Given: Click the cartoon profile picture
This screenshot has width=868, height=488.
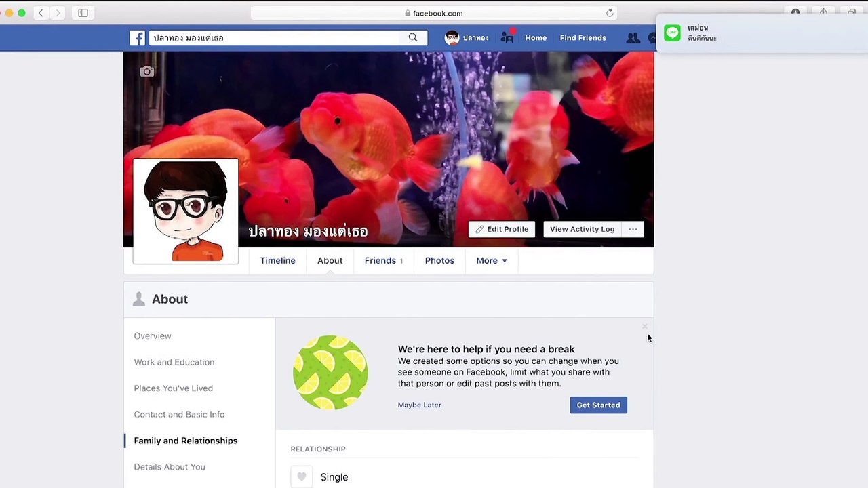Looking at the screenshot, I should tap(186, 211).
